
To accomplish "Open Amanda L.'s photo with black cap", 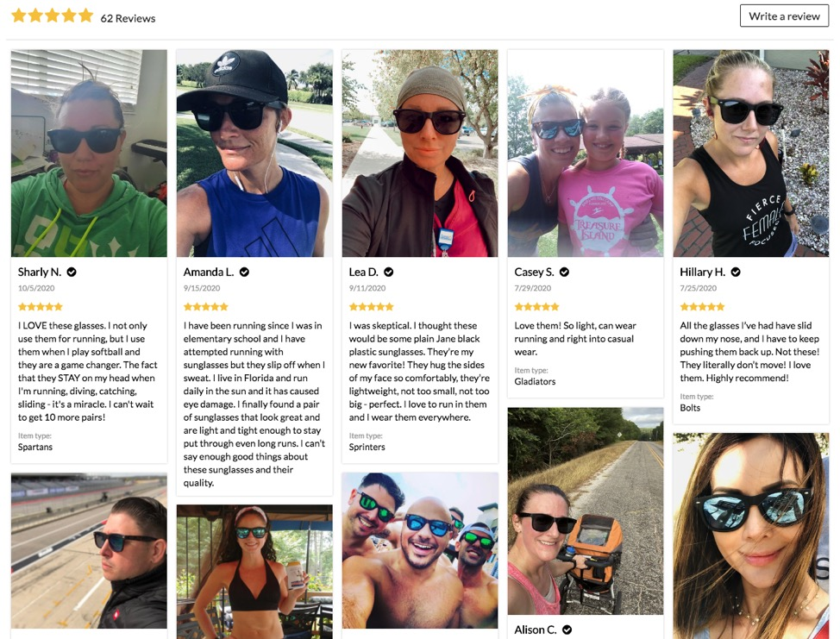I will 254,153.
